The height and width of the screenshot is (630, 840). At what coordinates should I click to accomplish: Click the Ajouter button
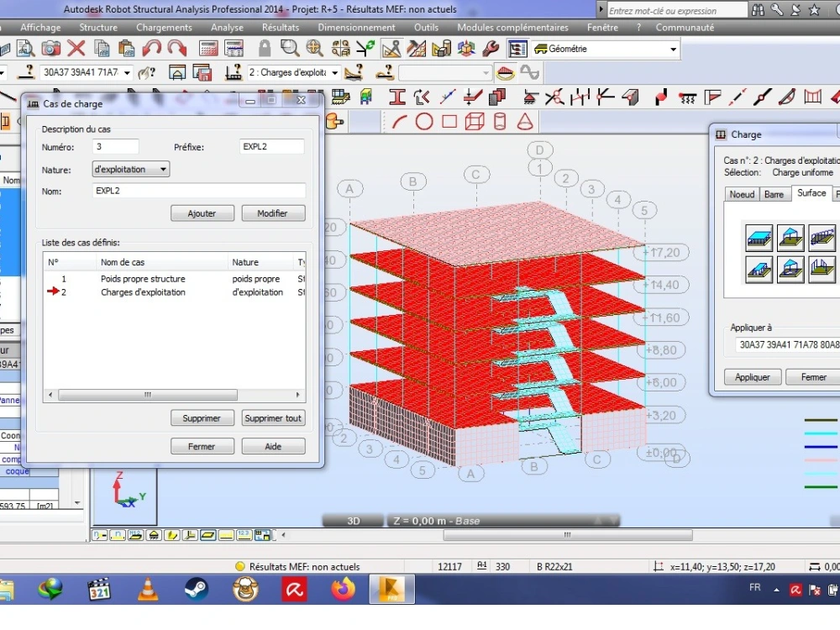point(202,213)
